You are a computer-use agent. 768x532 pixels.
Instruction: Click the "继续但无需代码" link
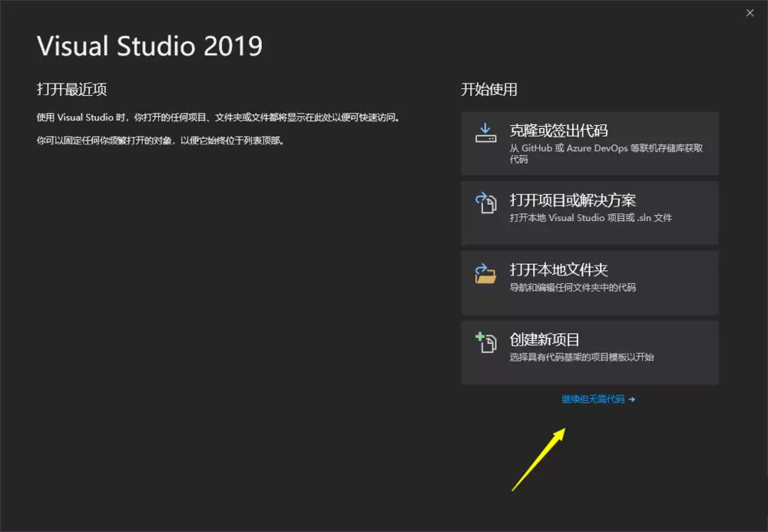pyautogui.click(x=595, y=398)
